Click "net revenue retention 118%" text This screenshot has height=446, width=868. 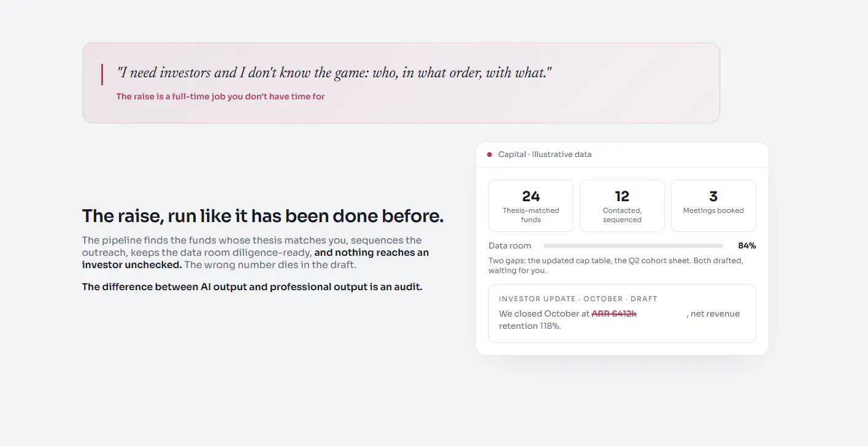(x=620, y=320)
